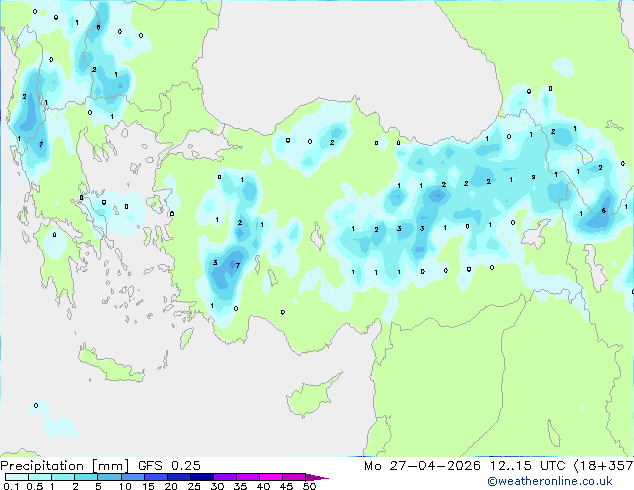This screenshot has height=490, width=634.
Task: Choose the 15–20 mm legend color box
Action: tap(156, 477)
